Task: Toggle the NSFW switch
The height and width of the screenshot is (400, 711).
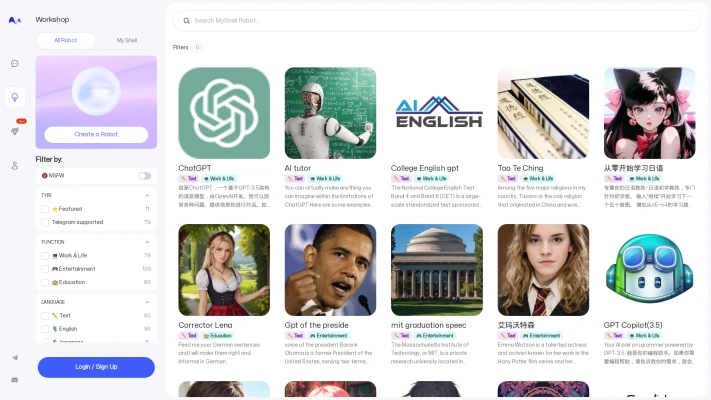Action: [x=145, y=176]
